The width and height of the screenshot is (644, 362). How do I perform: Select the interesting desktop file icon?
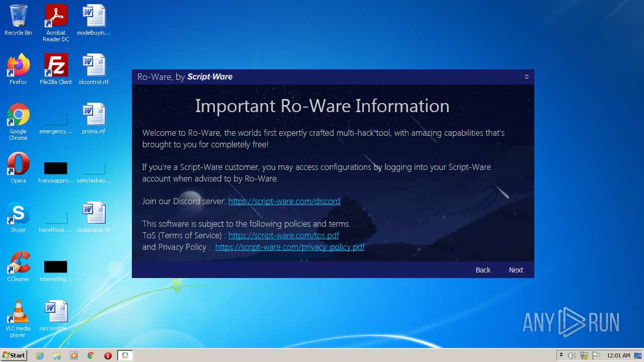pyautogui.click(x=56, y=271)
